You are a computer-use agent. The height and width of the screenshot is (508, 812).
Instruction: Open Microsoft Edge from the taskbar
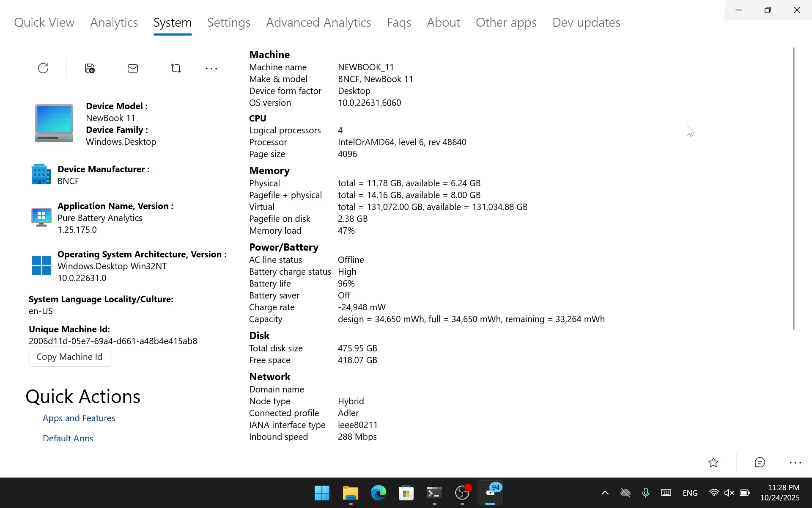pos(378,493)
